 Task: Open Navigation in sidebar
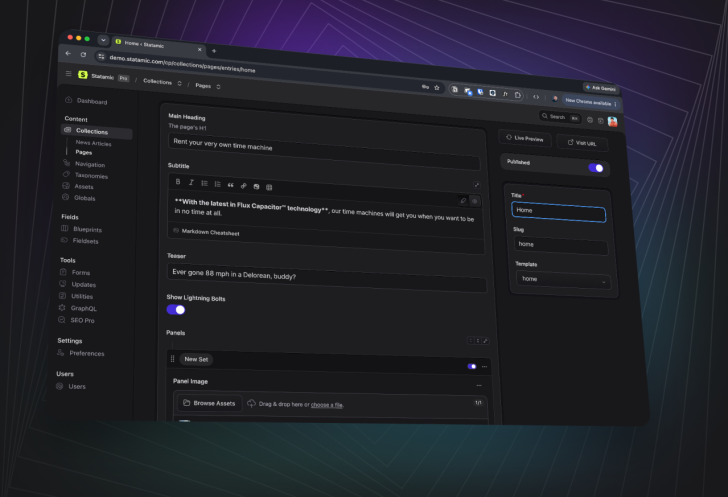[x=84, y=163]
